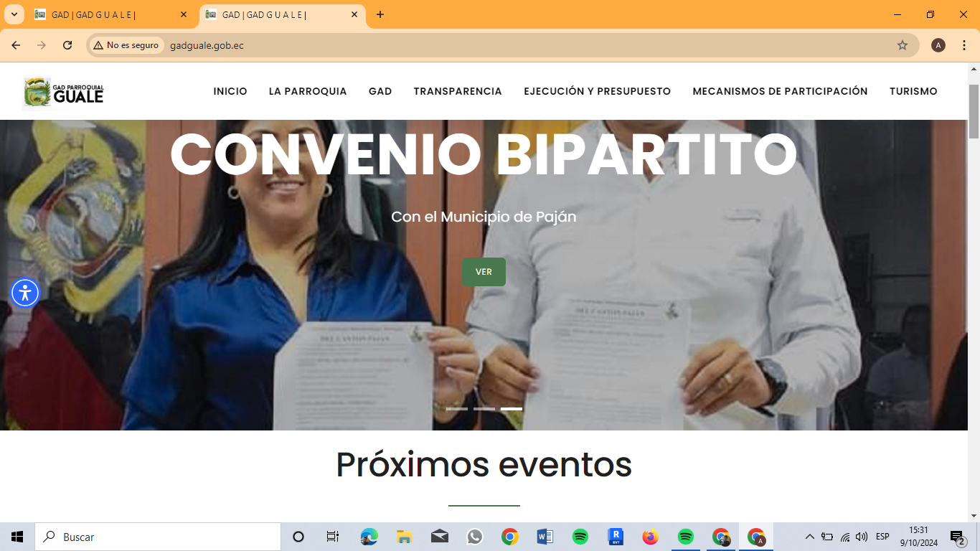Open Firefox from the taskbar
Viewport: 980px width, 551px height.
650,537
